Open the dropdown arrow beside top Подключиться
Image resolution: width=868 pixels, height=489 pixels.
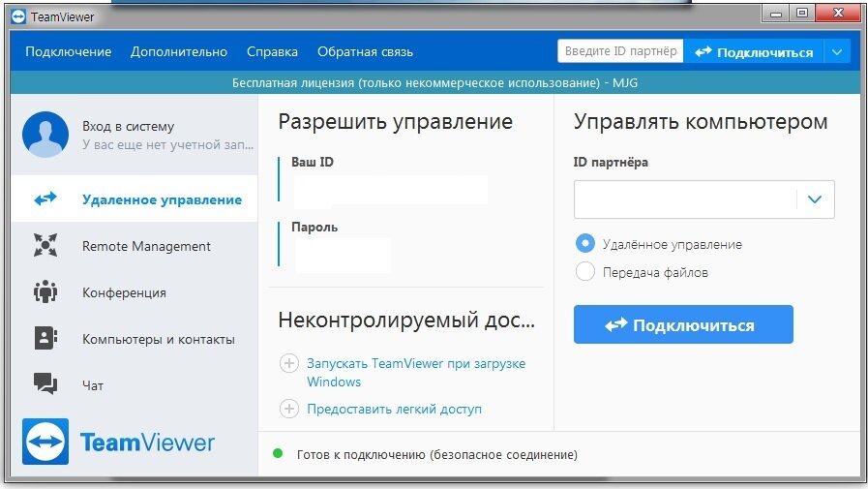pos(837,52)
